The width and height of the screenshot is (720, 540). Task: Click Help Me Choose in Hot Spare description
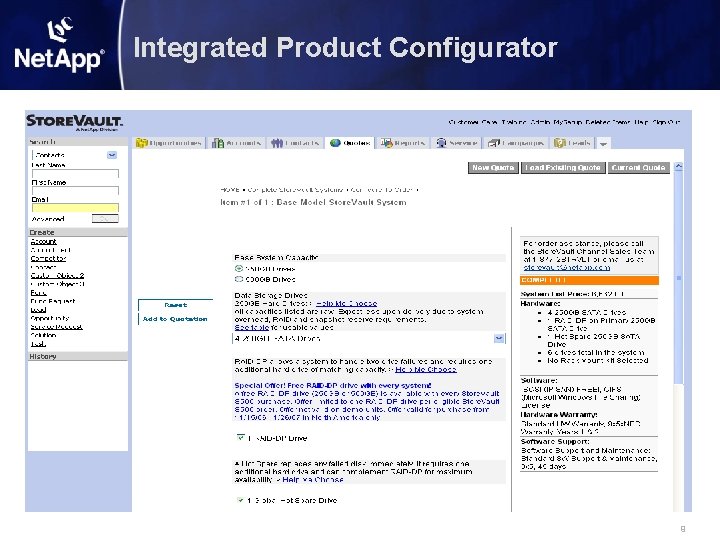tap(313, 479)
